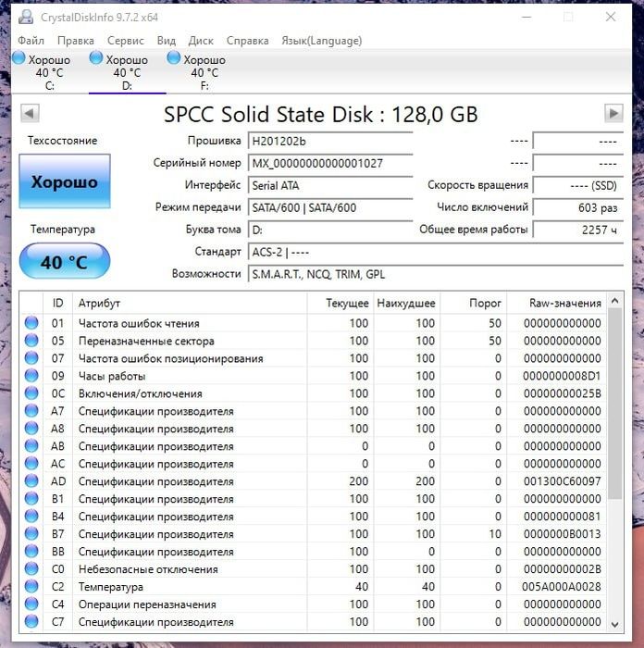
Task: Click the power-on count 603 раз
Action: (x=578, y=207)
